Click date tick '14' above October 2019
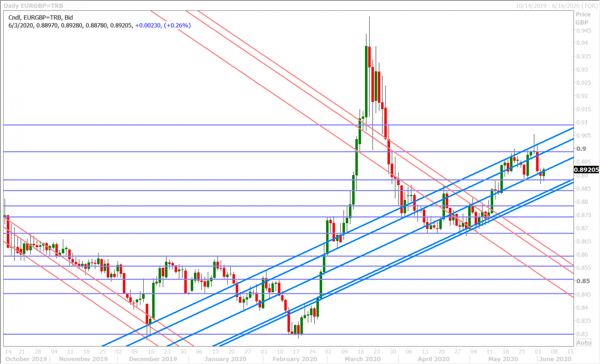Viewport: 600px width, 364px height. coord(8,352)
